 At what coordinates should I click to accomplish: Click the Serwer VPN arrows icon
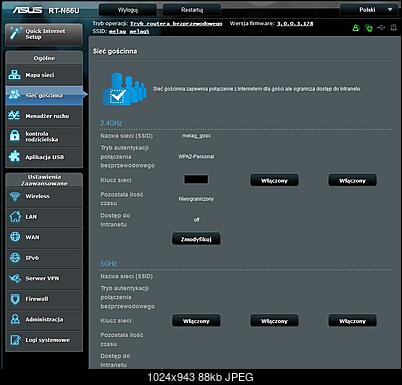[x=15, y=278]
